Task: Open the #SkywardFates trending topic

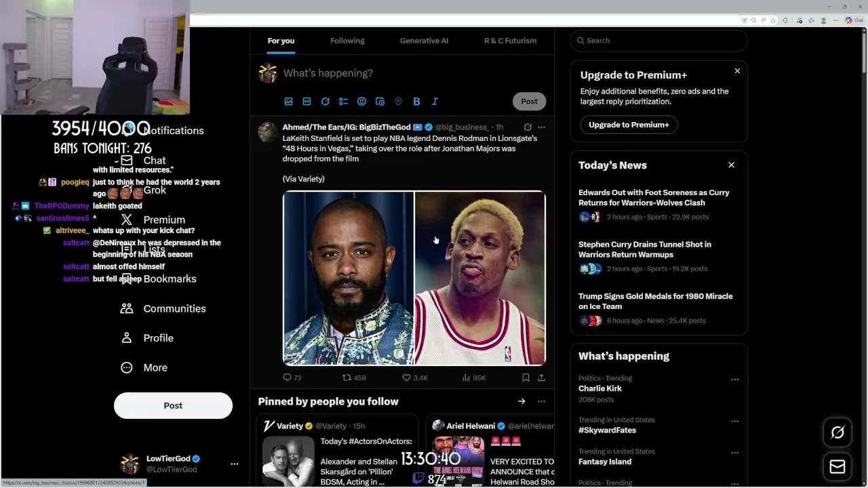Action: click(x=607, y=430)
